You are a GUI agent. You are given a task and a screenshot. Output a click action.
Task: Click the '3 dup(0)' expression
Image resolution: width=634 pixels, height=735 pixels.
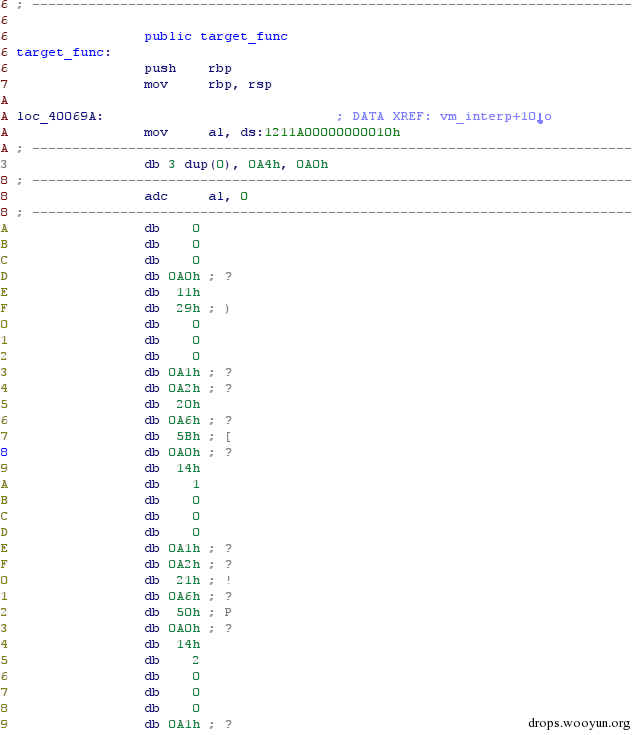pos(199,165)
